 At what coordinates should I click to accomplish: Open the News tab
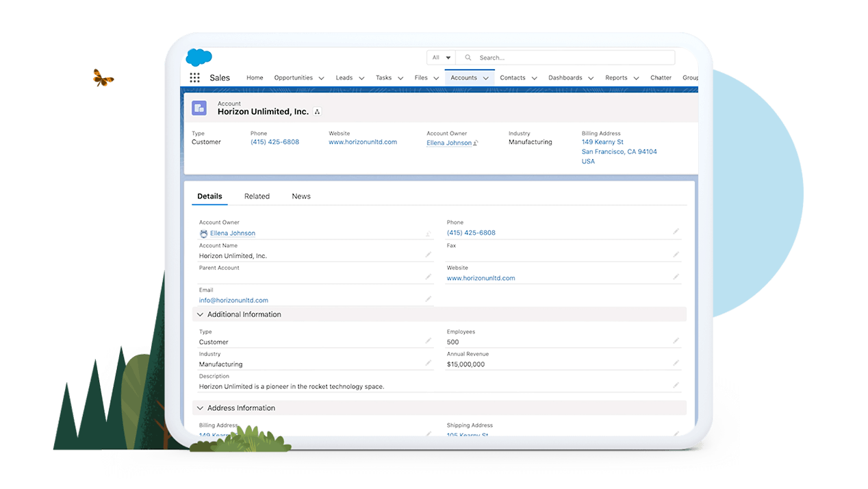pyautogui.click(x=301, y=197)
